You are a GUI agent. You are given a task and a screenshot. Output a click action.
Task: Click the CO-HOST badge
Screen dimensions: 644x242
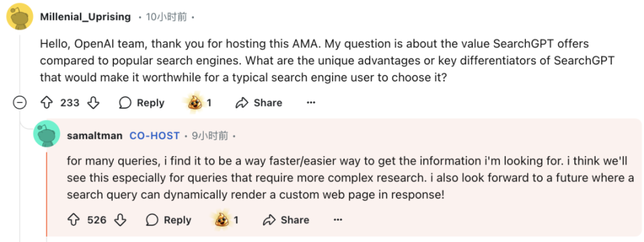(x=154, y=135)
